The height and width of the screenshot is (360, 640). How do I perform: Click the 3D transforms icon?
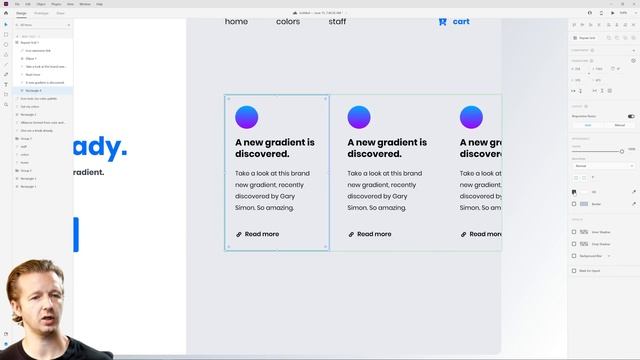(x=633, y=60)
